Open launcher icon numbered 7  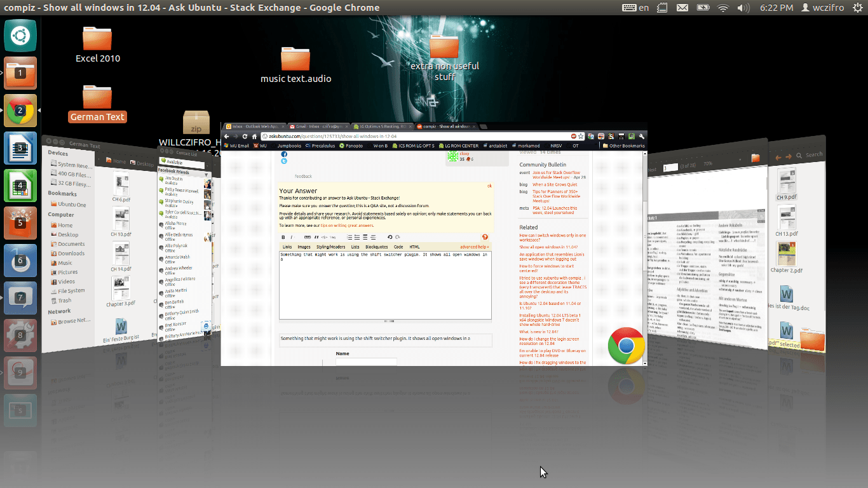pos(20,298)
